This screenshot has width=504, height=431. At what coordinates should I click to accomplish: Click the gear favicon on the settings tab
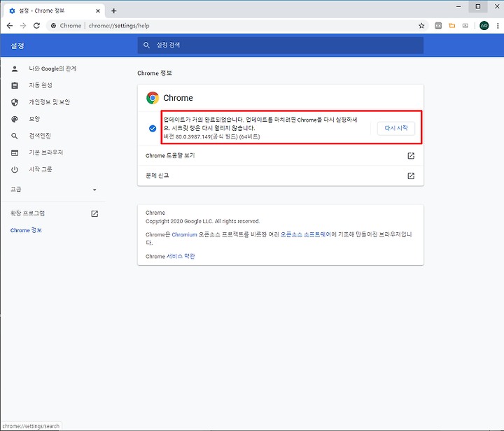(x=12, y=11)
